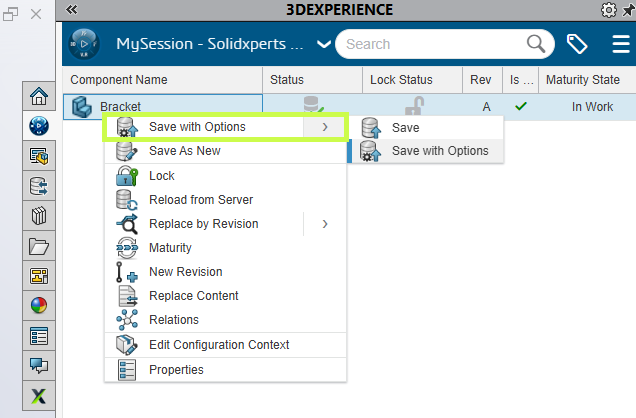
Task: Click the folder icon in left sidebar
Action: [x=40, y=246]
